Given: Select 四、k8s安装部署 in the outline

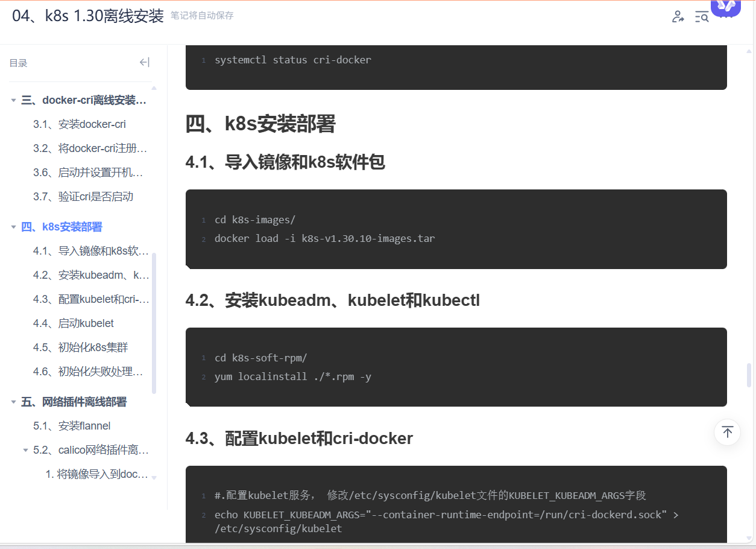Looking at the screenshot, I should tap(61, 227).
